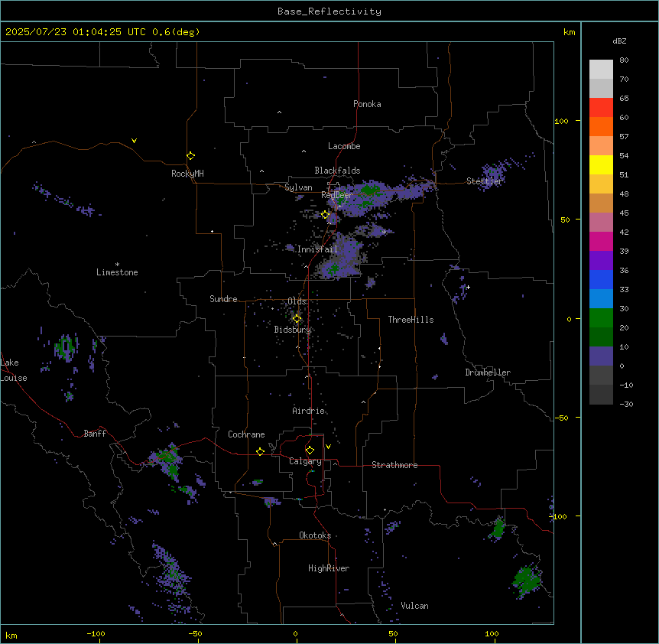This screenshot has width=659, height=644.
Task: Click the Ponoka city label
Action: pos(367,104)
